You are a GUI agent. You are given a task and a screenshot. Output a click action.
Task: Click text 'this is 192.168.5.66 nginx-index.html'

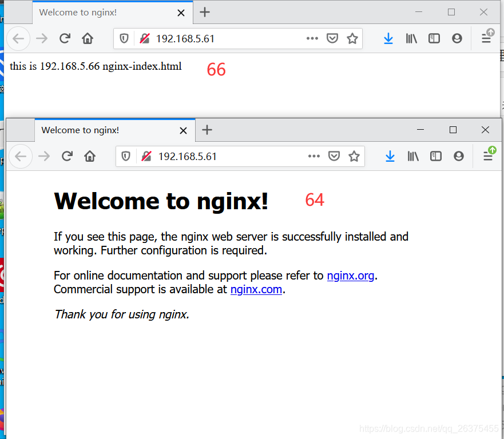tap(96, 66)
